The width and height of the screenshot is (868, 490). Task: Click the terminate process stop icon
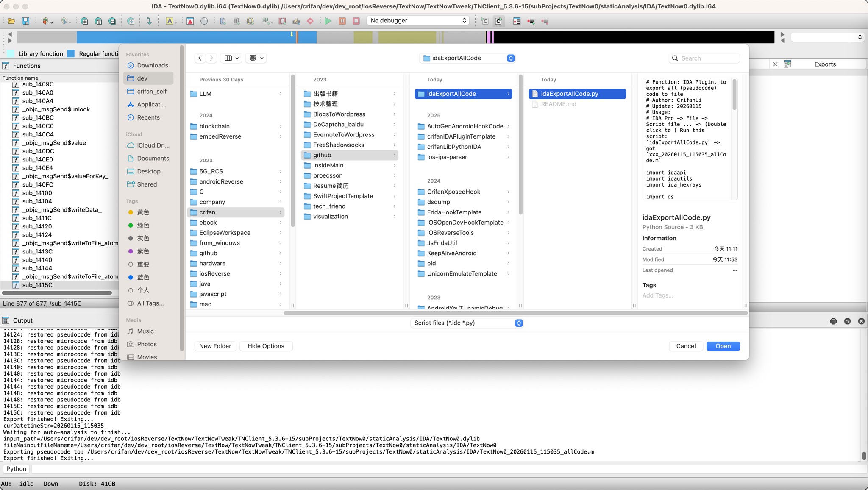pyautogui.click(x=356, y=21)
